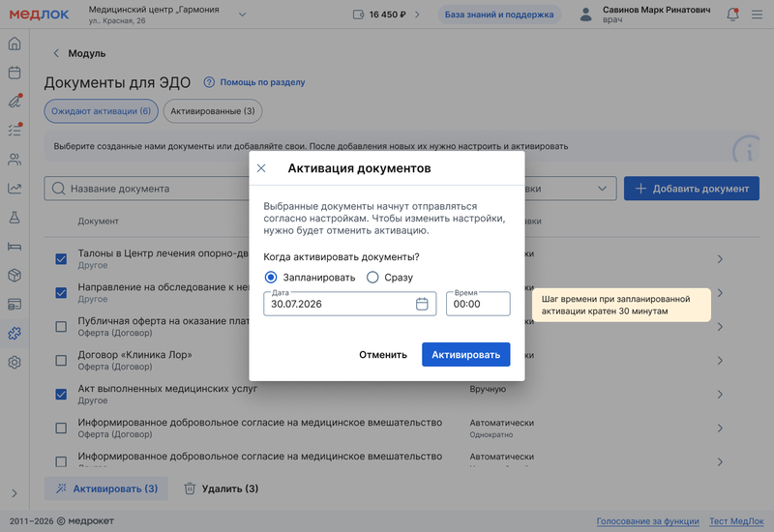This screenshot has height=532, width=774.
Task: Click the МедЛок logo
Action: (x=39, y=15)
